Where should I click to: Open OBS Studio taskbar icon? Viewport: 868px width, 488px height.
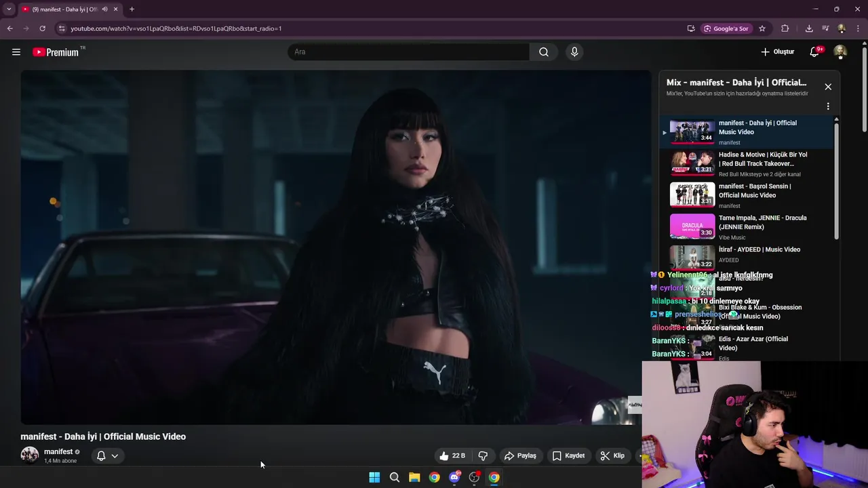[474, 477]
